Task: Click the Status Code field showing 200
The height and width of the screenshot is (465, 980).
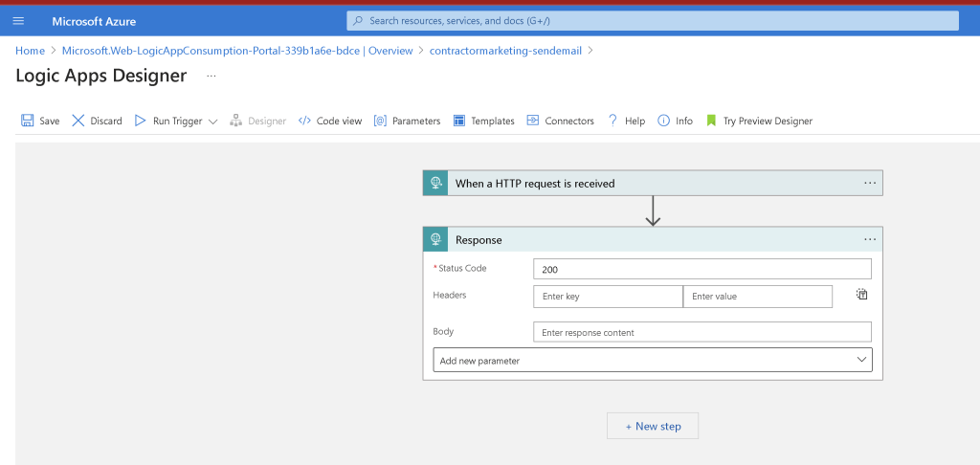Action: pos(702,270)
